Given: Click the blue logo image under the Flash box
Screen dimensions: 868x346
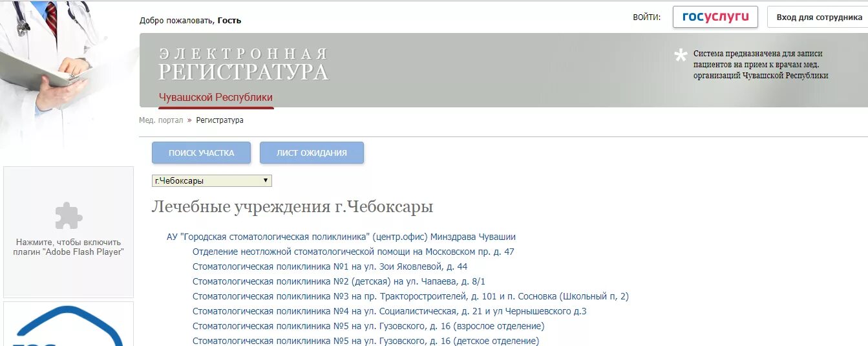Looking at the screenshot, I should pos(69,325).
